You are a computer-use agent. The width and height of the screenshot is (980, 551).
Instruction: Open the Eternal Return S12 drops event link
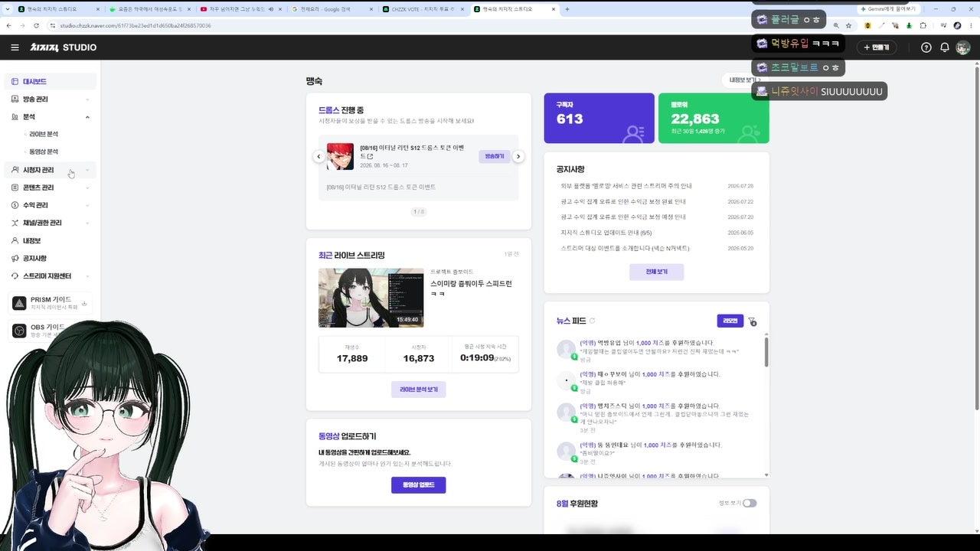[x=413, y=152]
